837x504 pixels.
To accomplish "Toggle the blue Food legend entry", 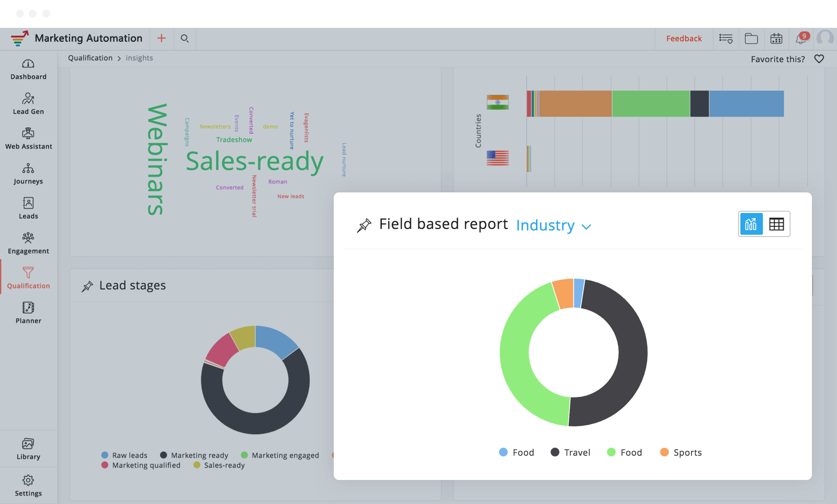I will (x=517, y=452).
